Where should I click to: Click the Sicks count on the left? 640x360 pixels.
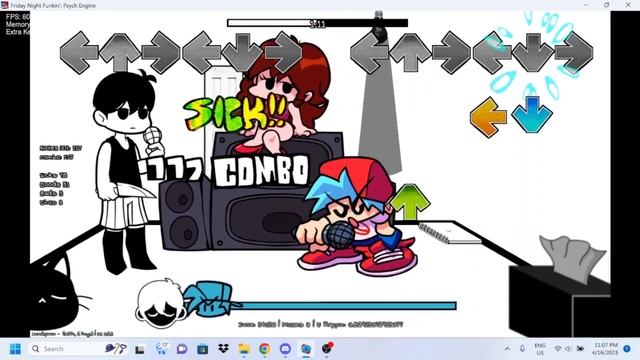[53, 175]
